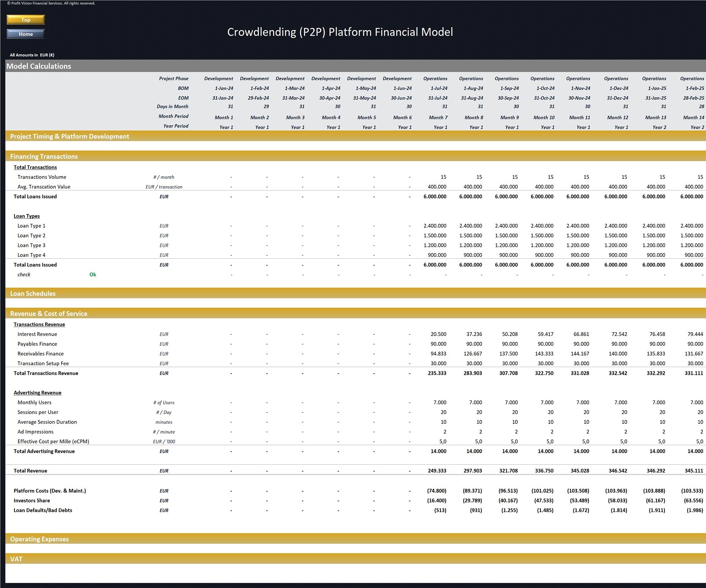Select the 20.500 Interest Revenue cell
Image resolution: width=706 pixels, height=588 pixels.
tap(439, 334)
